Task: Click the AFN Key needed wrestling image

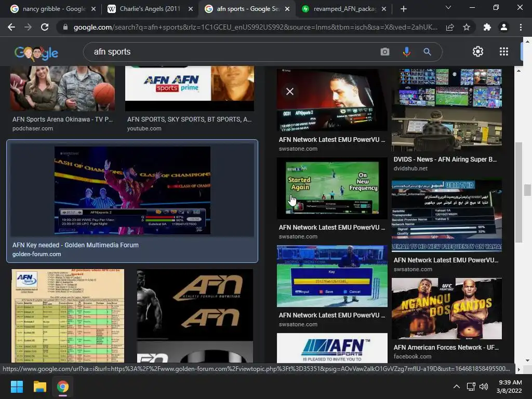Action: tap(132, 190)
